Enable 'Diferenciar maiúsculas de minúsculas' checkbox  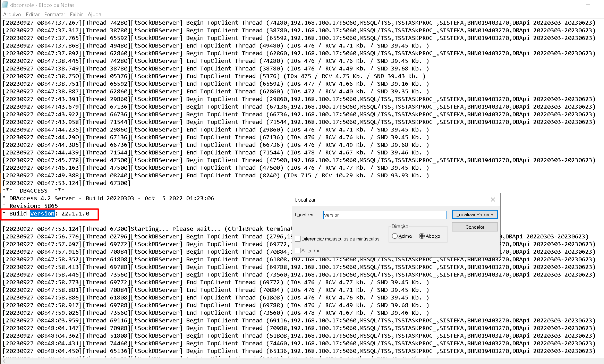(298, 239)
